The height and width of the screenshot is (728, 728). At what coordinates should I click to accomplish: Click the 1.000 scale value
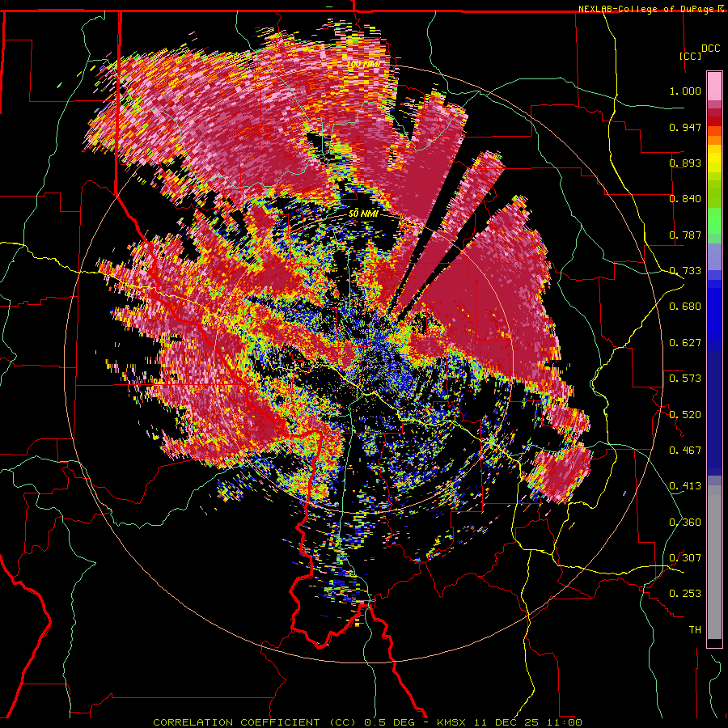click(685, 91)
